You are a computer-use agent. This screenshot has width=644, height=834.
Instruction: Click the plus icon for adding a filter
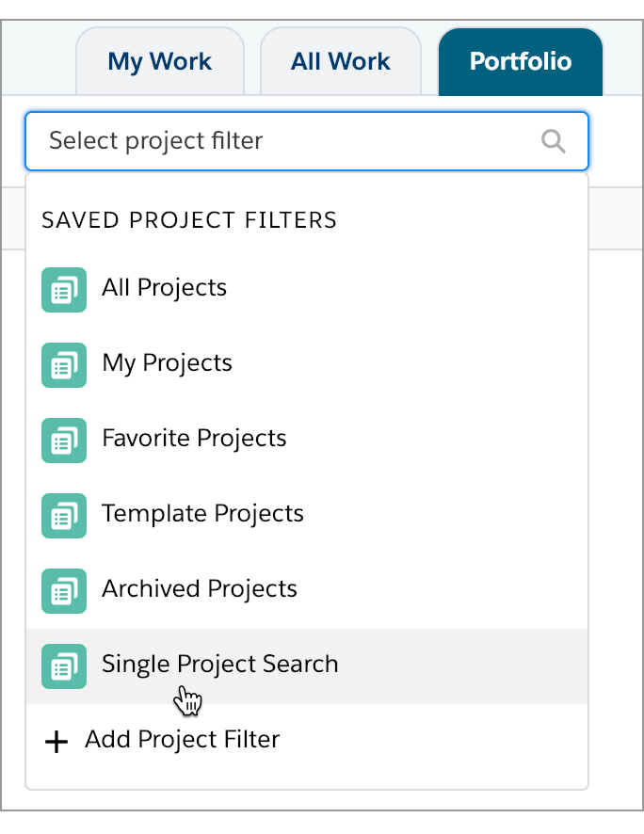pos(56,742)
